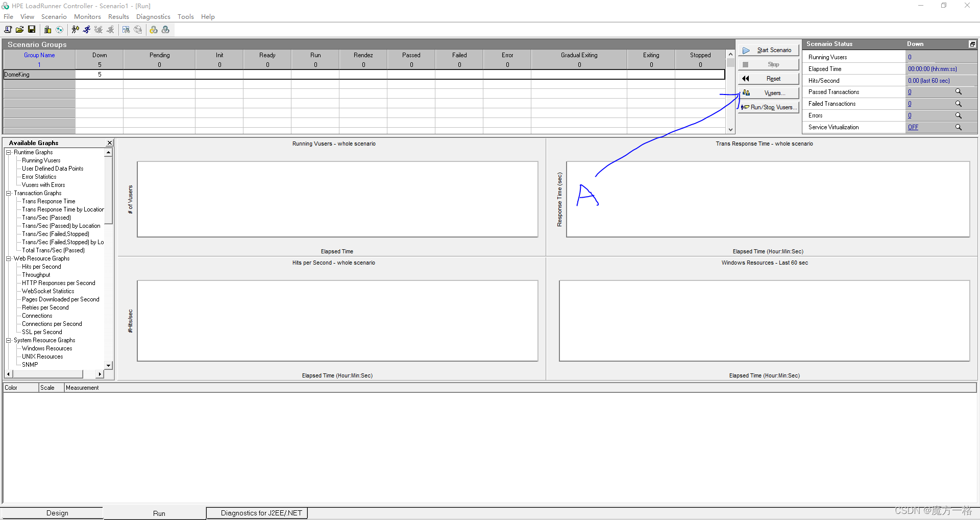Collapse System Resource Graphs tree node
Image resolution: width=980 pixels, height=520 pixels.
9,340
